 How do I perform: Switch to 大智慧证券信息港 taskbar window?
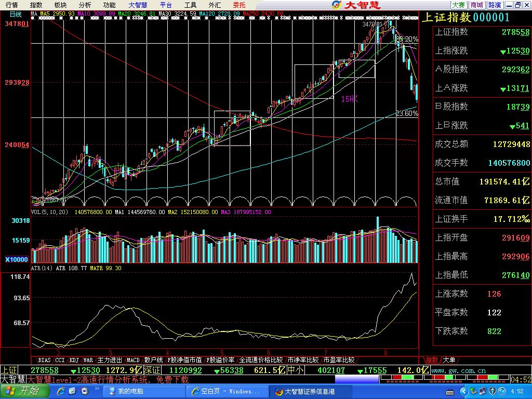click(311, 392)
